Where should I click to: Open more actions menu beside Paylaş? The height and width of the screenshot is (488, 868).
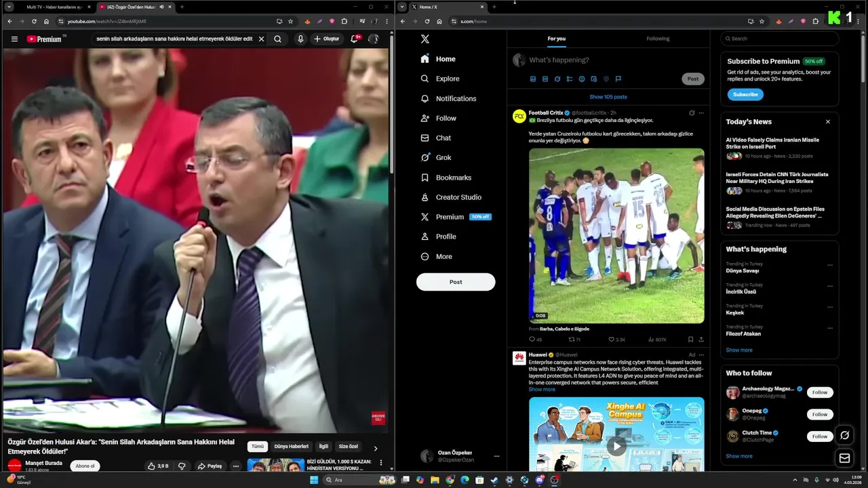(x=236, y=466)
